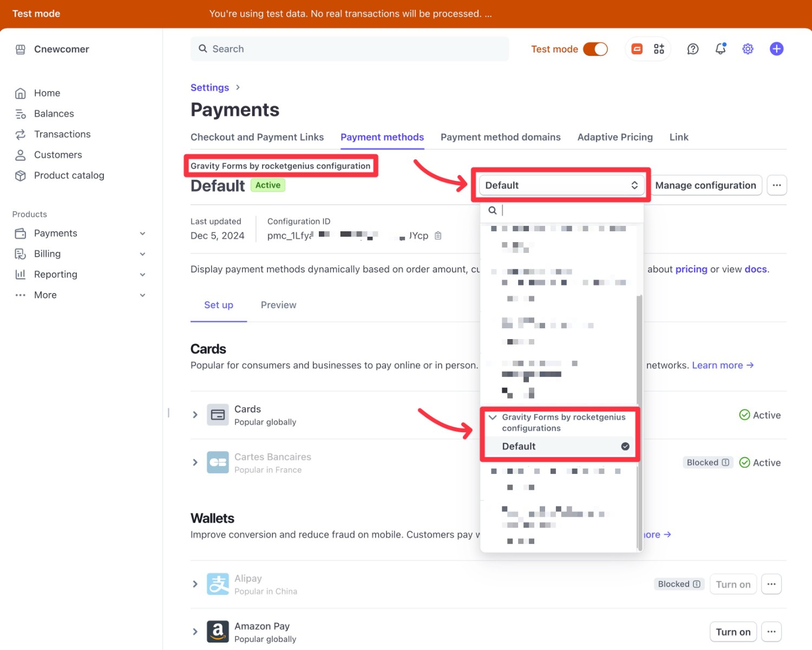This screenshot has width=812, height=650.
Task: Open the help question mark icon
Action: pos(693,49)
